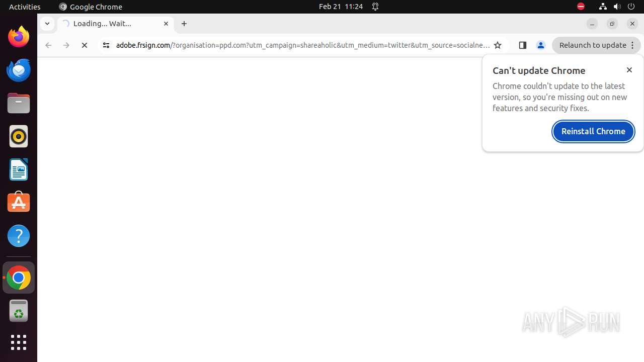View site information icon in address bar
The height and width of the screenshot is (362, 644).
[106, 45]
